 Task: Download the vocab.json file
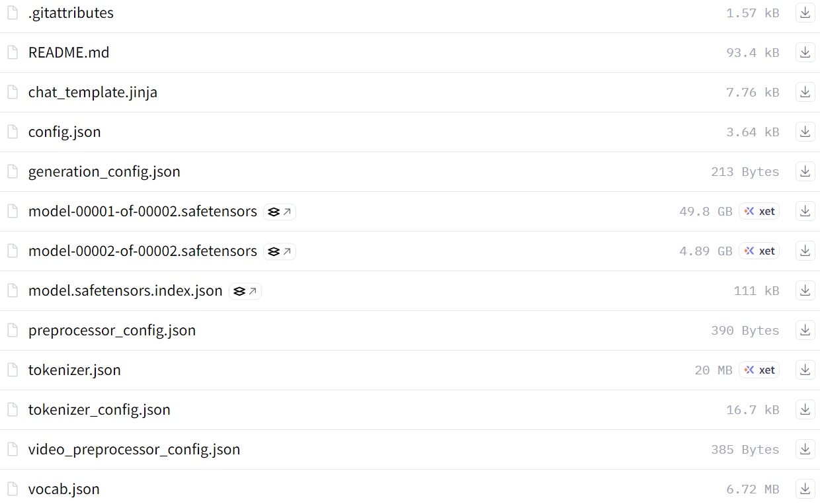click(805, 489)
